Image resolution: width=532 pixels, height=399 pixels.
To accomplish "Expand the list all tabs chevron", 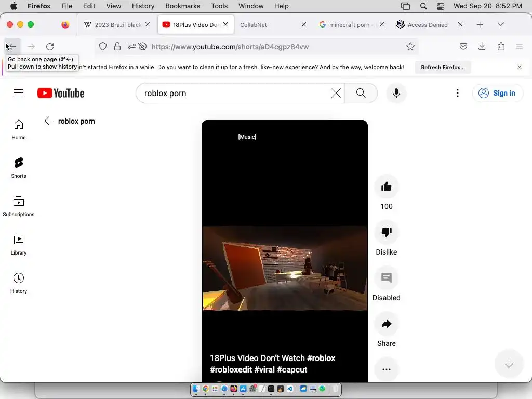I will (x=500, y=24).
